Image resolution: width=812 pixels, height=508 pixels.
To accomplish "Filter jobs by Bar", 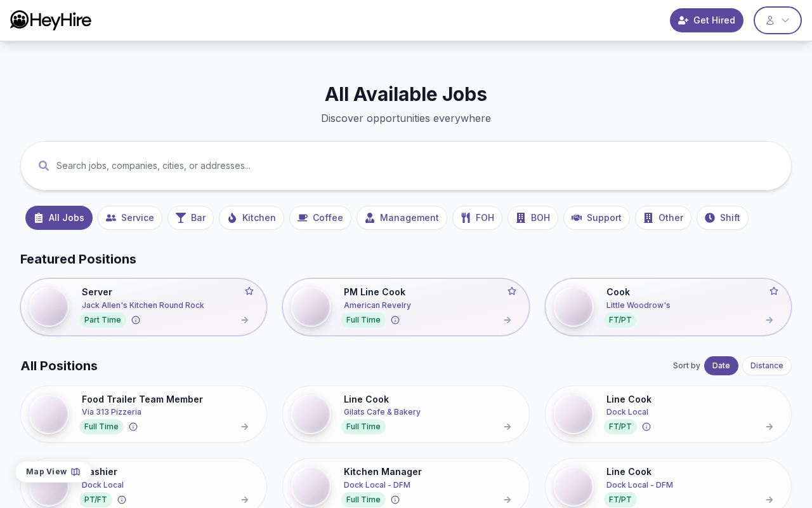I will 190,218.
